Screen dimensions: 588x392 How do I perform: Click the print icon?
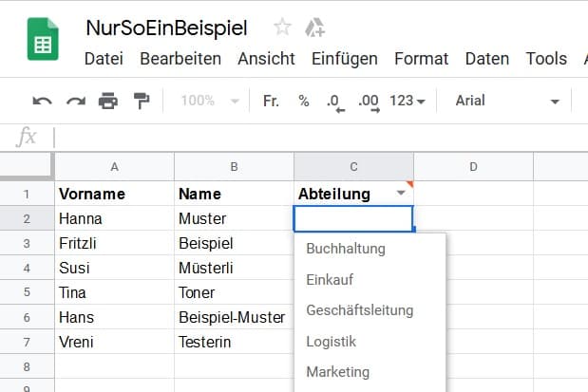click(108, 101)
